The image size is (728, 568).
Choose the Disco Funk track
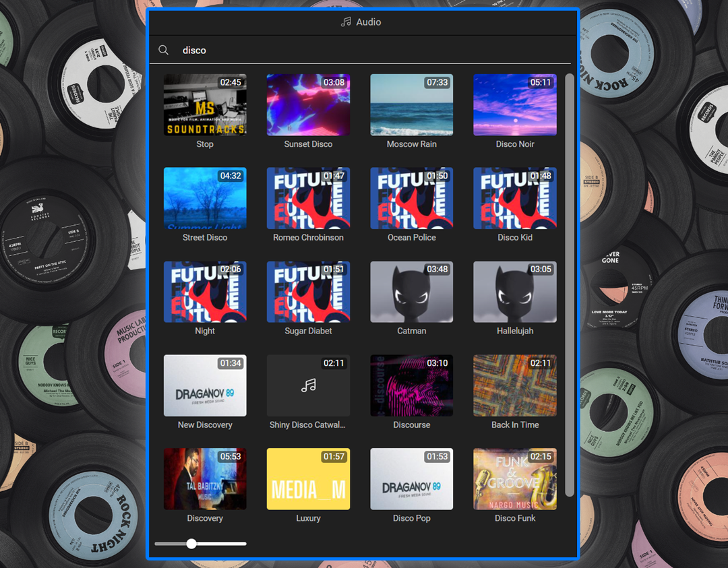[x=514, y=478]
